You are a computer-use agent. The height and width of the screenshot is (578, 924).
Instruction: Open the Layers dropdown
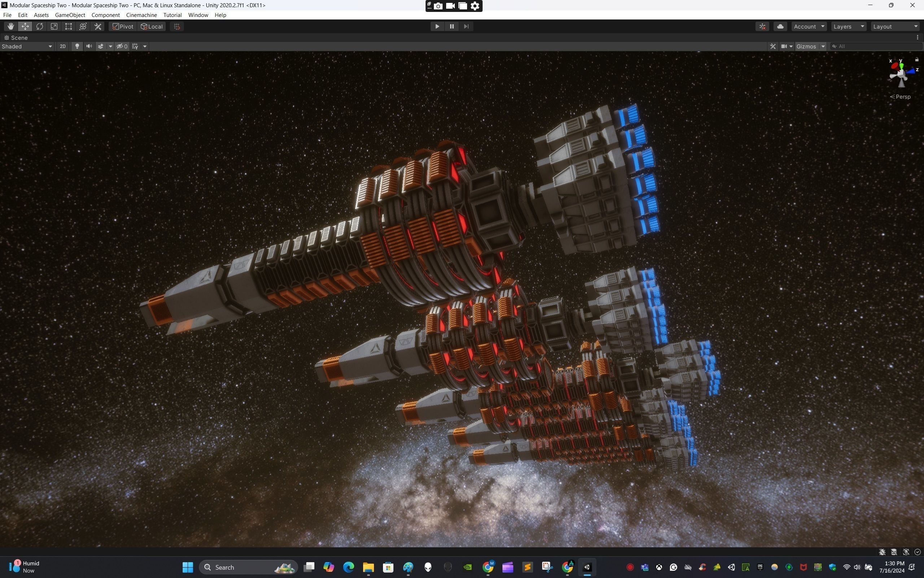click(849, 26)
